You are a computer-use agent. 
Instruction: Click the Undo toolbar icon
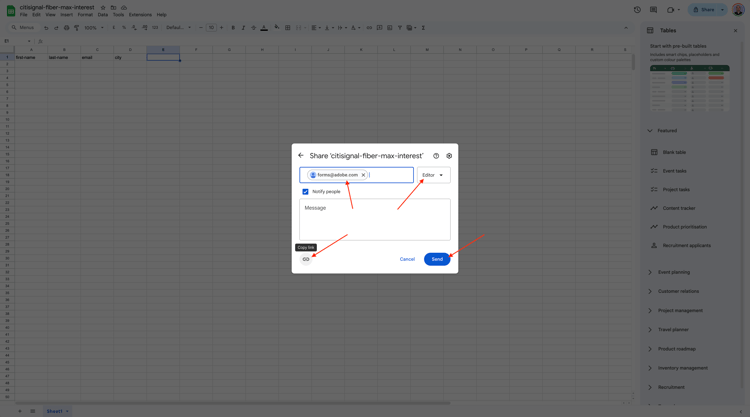pos(46,28)
